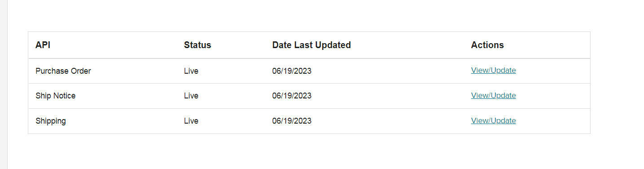This screenshot has height=169, width=644.
Task: Open View/Update link for Ship Notice
Action: 493,95
